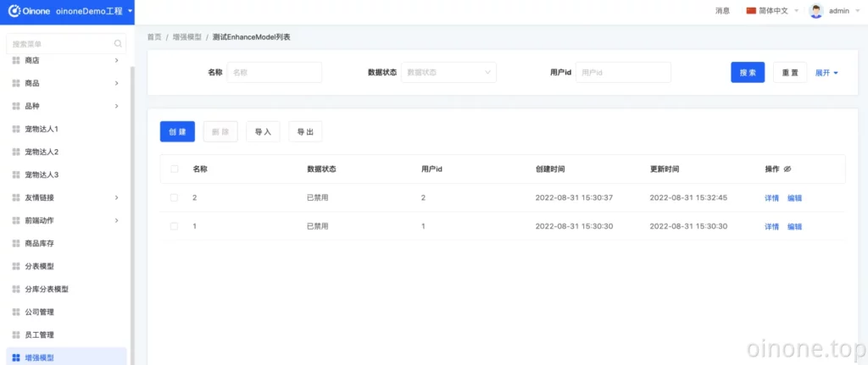Open the 员工管理 menu item
Screen dimensions: 868x365
coord(42,335)
